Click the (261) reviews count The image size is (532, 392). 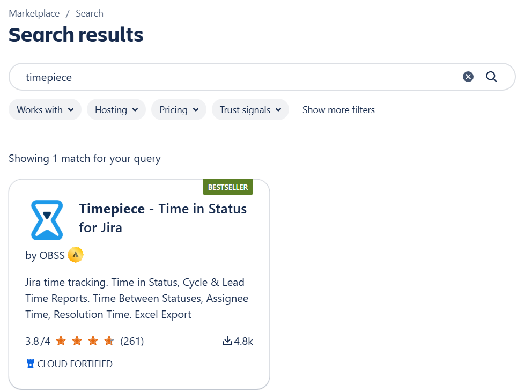click(x=132, y=341)
